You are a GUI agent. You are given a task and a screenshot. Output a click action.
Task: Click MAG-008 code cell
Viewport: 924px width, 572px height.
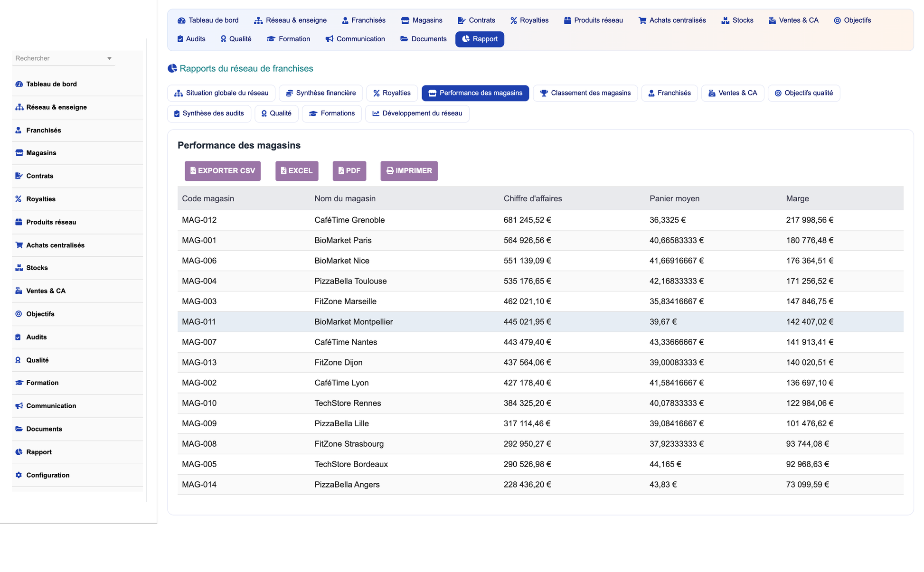pos(199,444)
